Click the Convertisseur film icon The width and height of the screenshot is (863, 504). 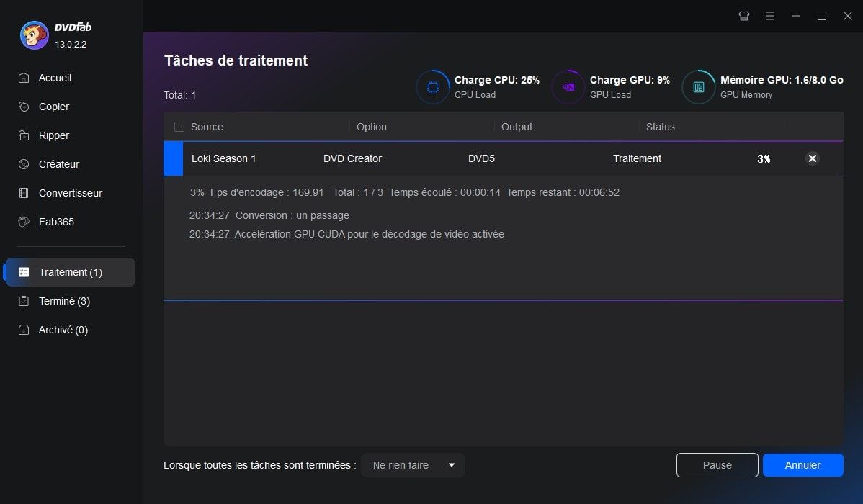pos(24,192)
